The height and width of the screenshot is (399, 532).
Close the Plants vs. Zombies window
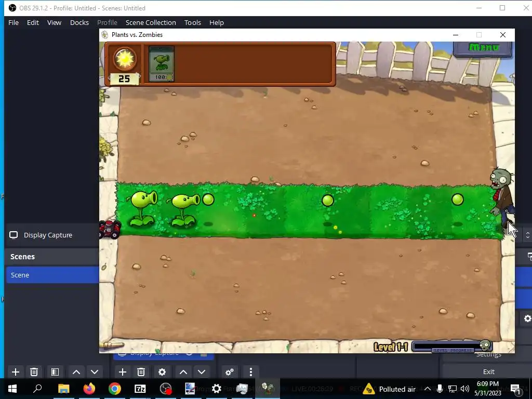click(503, 35)
